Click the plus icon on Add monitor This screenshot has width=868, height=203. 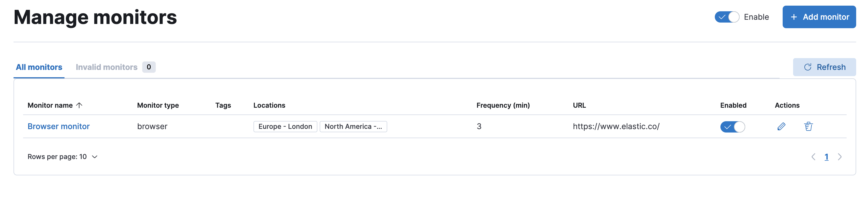click(794, 17)
